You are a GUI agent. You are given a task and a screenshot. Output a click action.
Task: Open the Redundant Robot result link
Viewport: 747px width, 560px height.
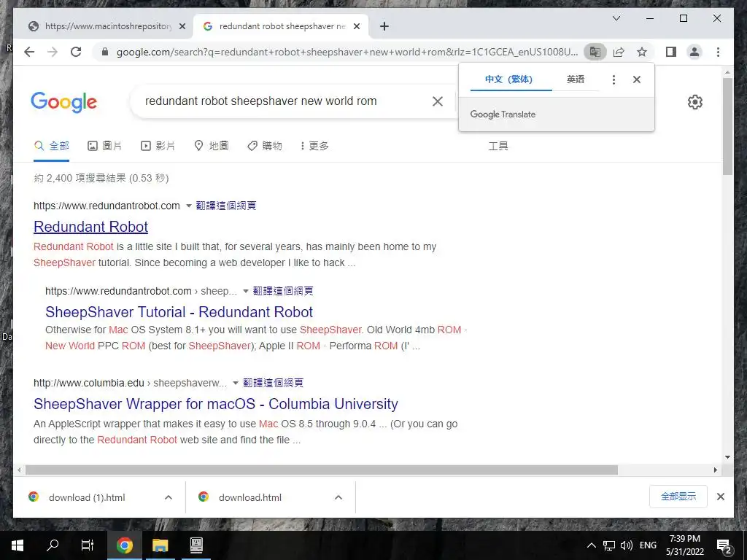(90, 227)
